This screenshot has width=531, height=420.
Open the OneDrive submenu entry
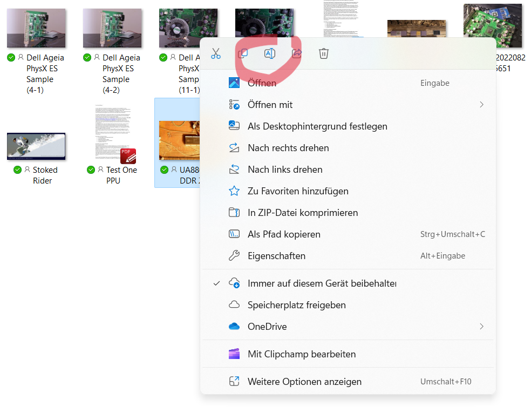click(x=349, y=327)
